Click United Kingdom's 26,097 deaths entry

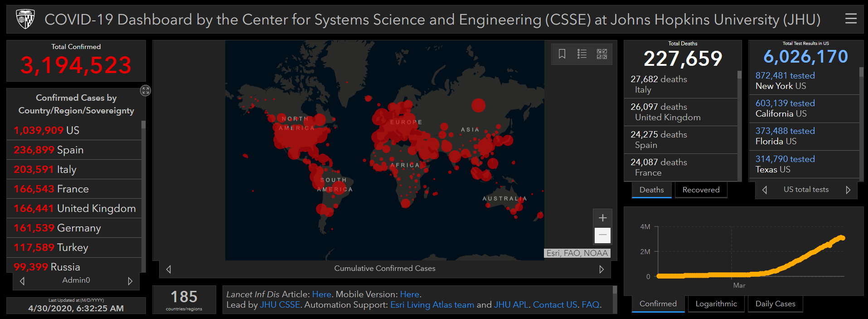(681, 112)
